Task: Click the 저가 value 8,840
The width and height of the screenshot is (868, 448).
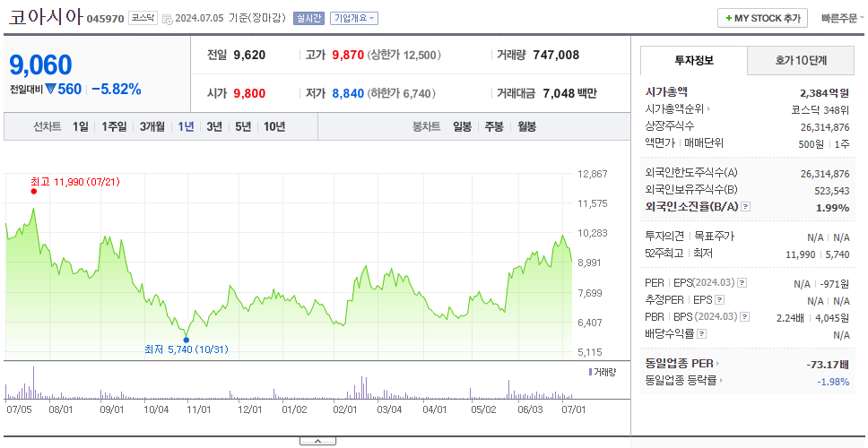Action: pyautogui.click(x=348, y=93)
